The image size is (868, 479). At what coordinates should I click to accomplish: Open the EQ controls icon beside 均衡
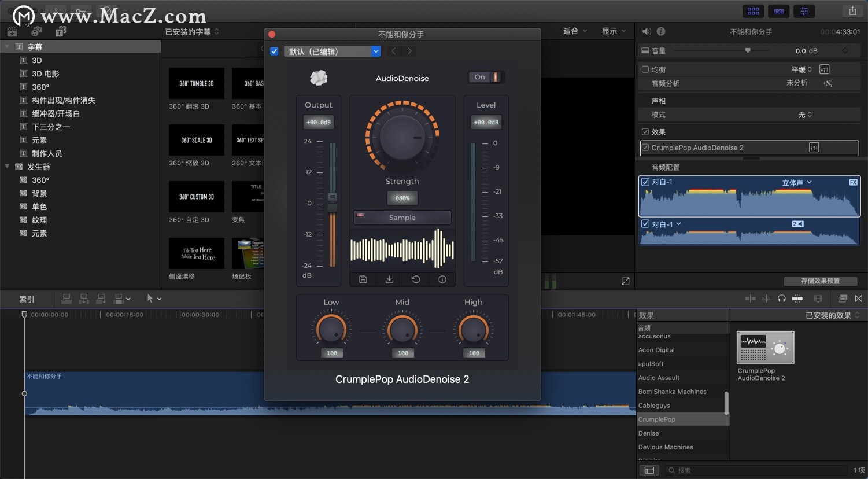tap(825, 69)
